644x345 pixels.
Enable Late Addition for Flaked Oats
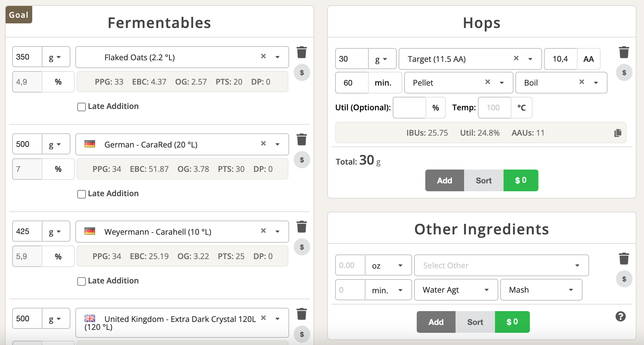82,107
